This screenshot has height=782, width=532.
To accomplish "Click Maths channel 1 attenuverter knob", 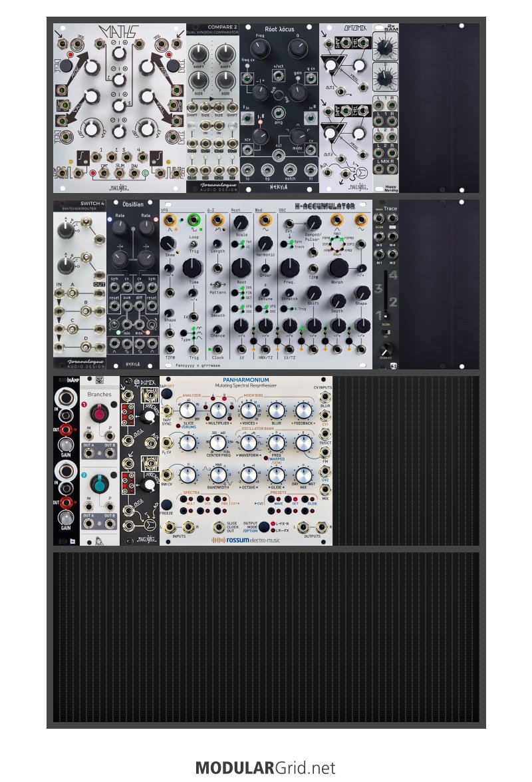I will click(118, 54).
